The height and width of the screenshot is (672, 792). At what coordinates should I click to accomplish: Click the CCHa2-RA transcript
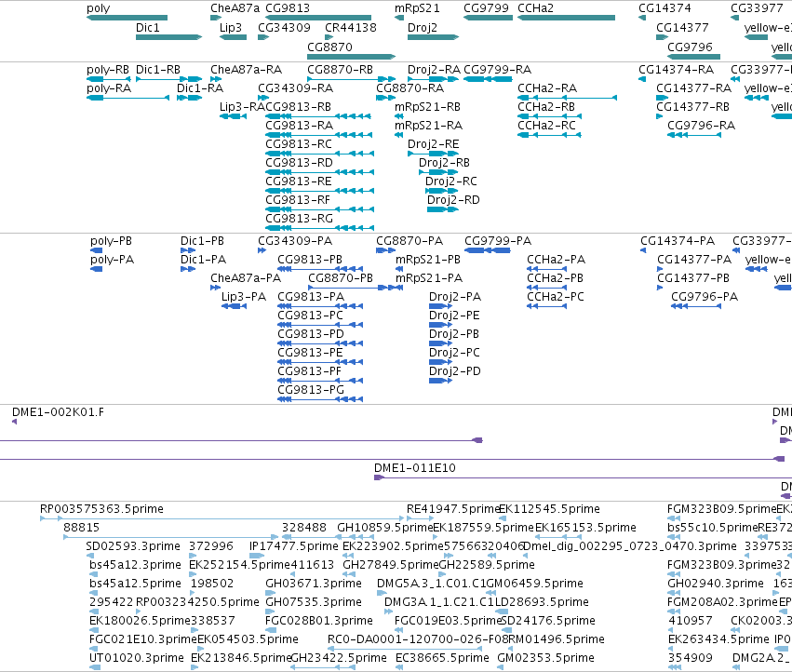[x=567, y=98]
